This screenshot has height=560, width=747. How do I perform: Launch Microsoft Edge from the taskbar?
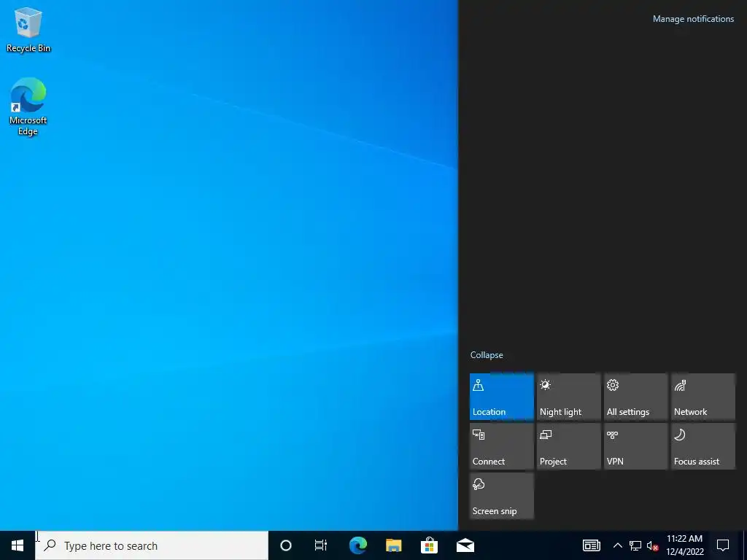(357, 545)
